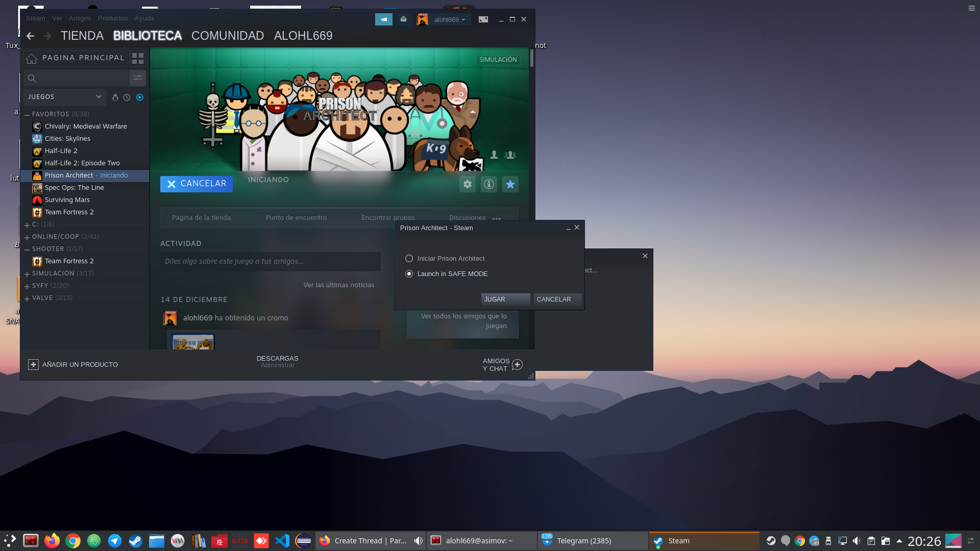Open Firefox from the taskbar
This screenshot has height=551, width=980.
(x=52, y=541)
